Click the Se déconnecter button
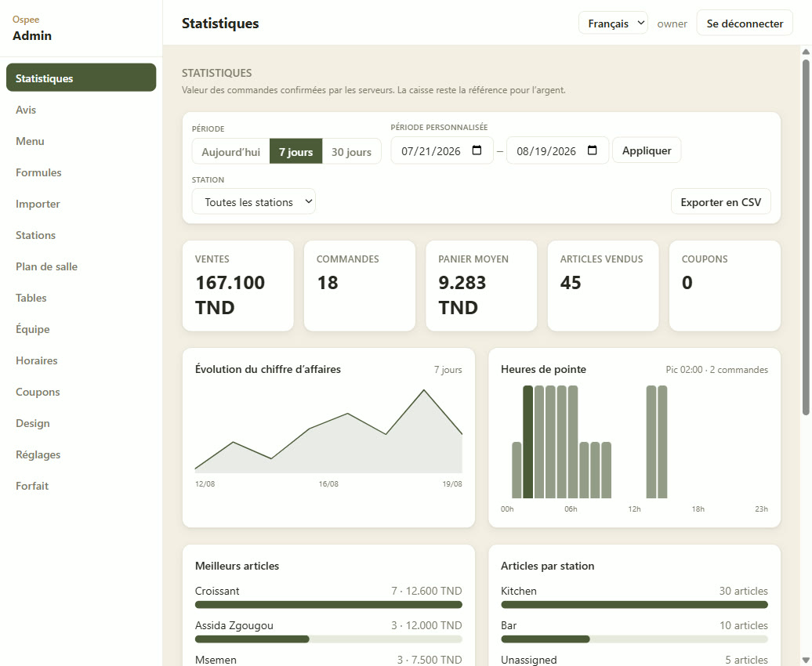The image size is (812, 666). (x=745, y=24)
